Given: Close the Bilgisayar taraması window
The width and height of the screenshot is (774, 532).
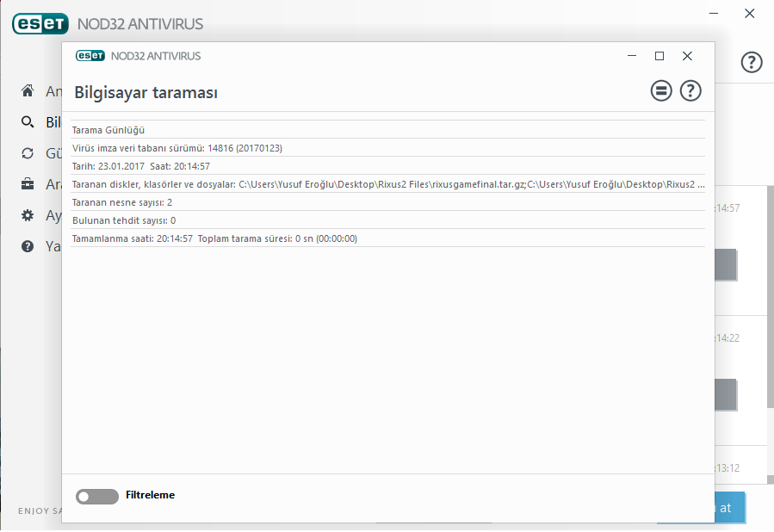Looking at the screenshot, I should (687, 56).
